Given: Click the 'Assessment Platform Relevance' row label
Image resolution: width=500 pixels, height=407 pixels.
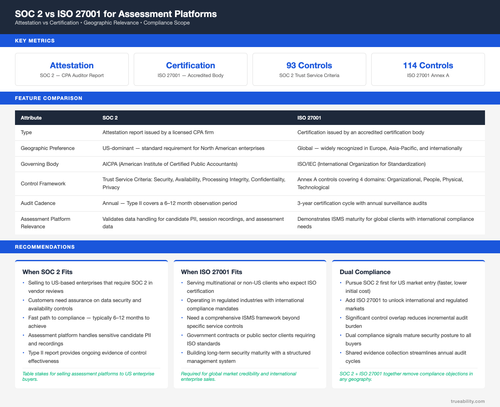Looking at the screenshot, I should (45, 223).
